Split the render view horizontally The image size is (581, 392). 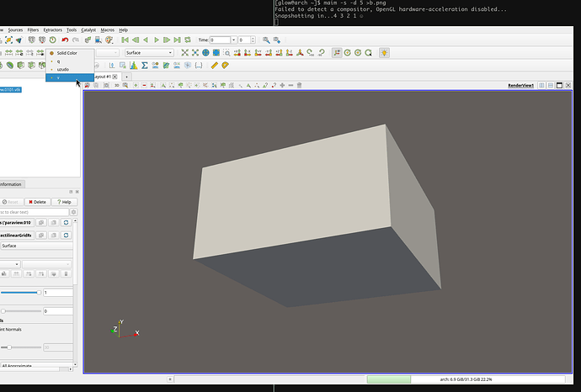[x=541, y=85]
